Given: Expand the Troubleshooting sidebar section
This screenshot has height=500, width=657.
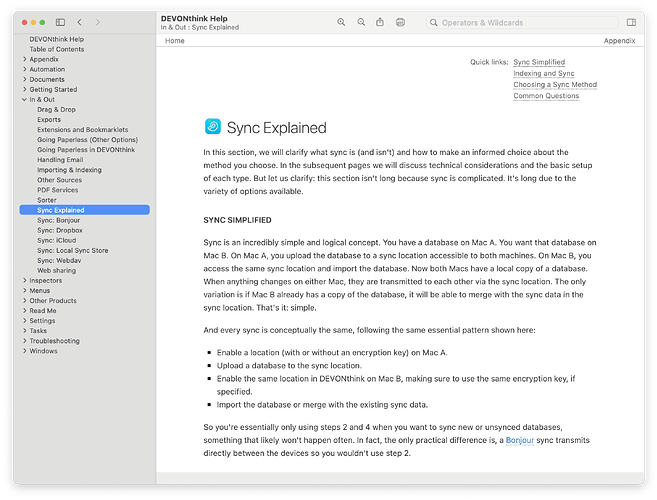Looking at the screenshot, I should point(24,341).
